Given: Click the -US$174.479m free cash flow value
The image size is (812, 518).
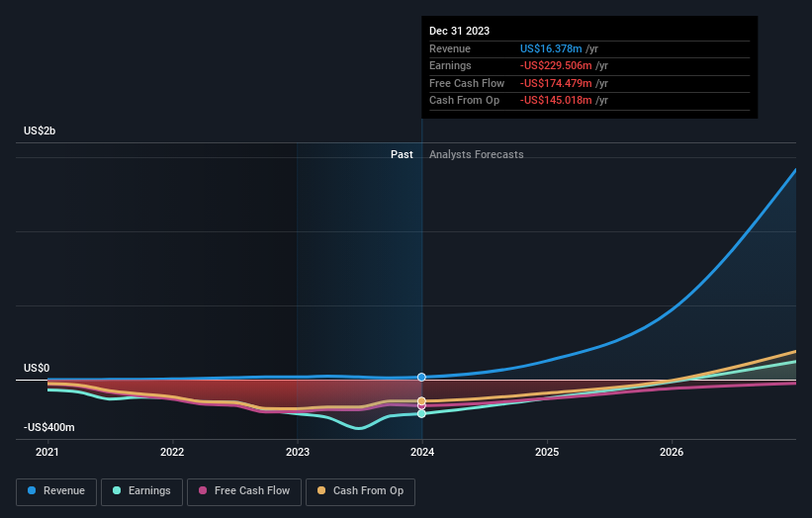Looking at the screenshot, I should coord(556,83).
